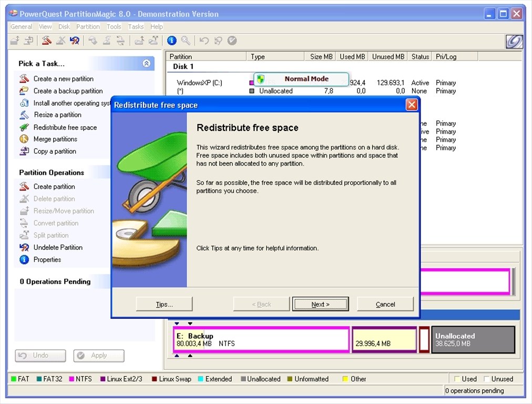
Task: Click the Create a backup partition link
Action: coord(68,90)
